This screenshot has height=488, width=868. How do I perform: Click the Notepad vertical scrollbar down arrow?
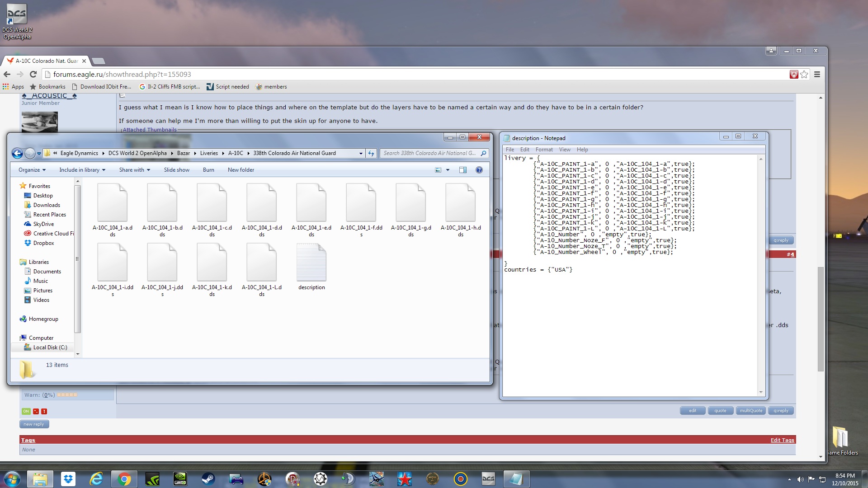pyautogui.click(x=761, y=392)
